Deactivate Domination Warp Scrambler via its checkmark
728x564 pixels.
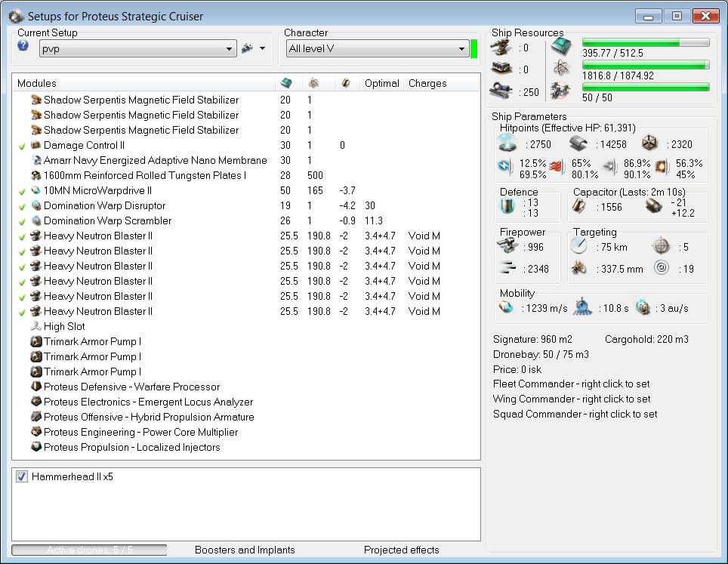point(23,220)
